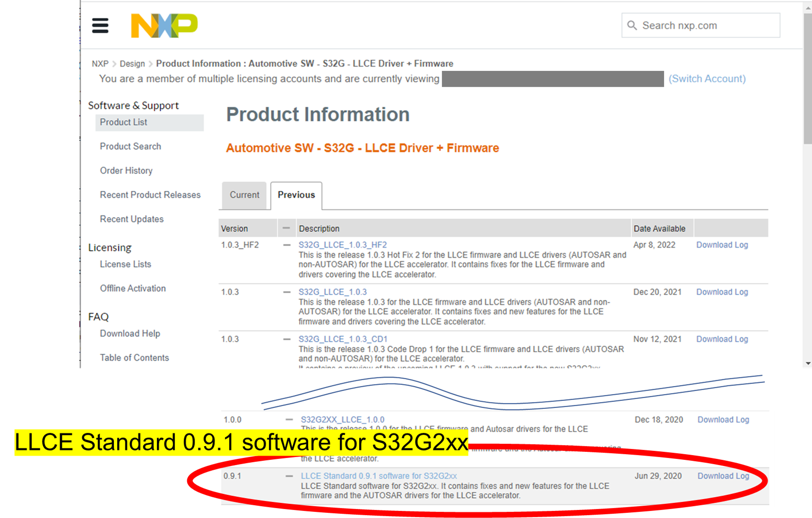Click the magnifying glass search icon

point(633,25)
